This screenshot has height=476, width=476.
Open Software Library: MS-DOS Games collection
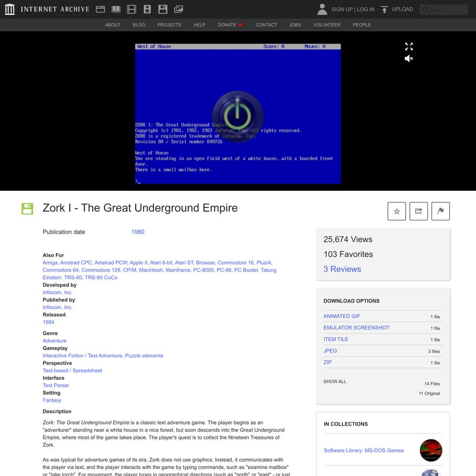coord(364,450)
